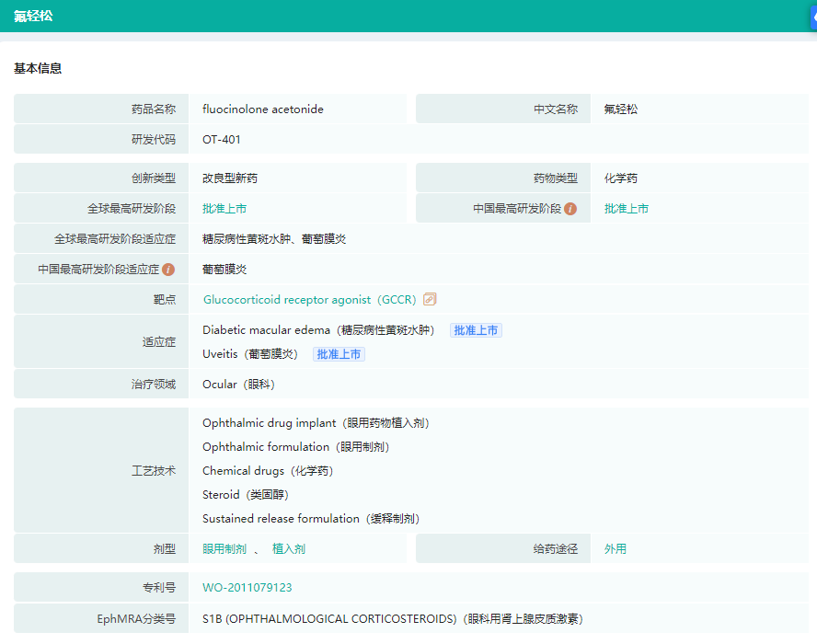The width and height of the screenshot is (817, 644).
Task: Click the link icon after GCCR target
Action: [430, 299]
